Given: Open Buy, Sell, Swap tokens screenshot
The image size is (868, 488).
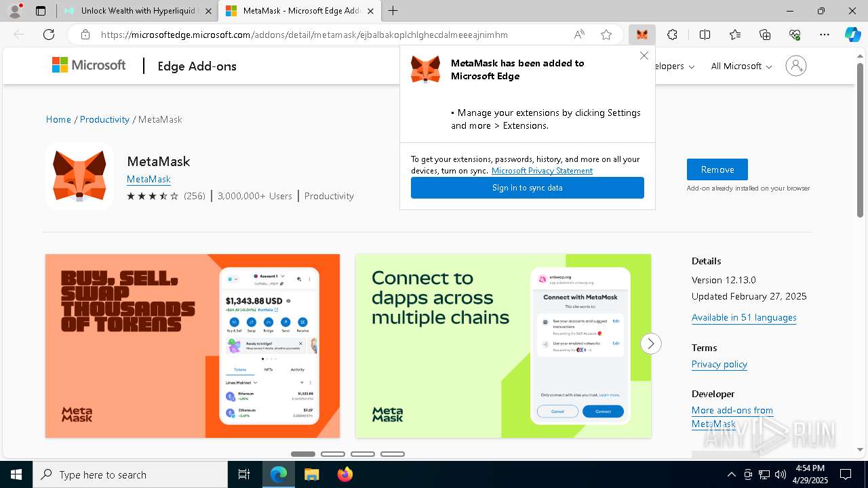Looking at the screenshot, I should coord(193,346).
